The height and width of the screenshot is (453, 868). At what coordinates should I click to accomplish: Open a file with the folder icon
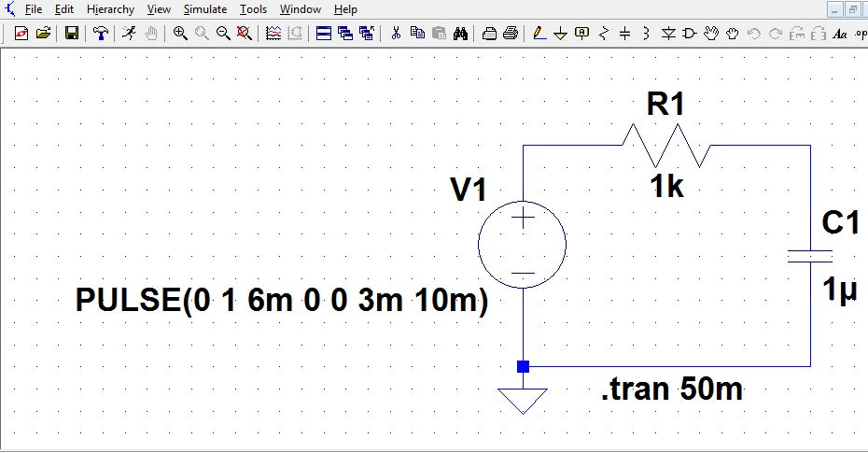pyautogui.click(x=43, y=34)
